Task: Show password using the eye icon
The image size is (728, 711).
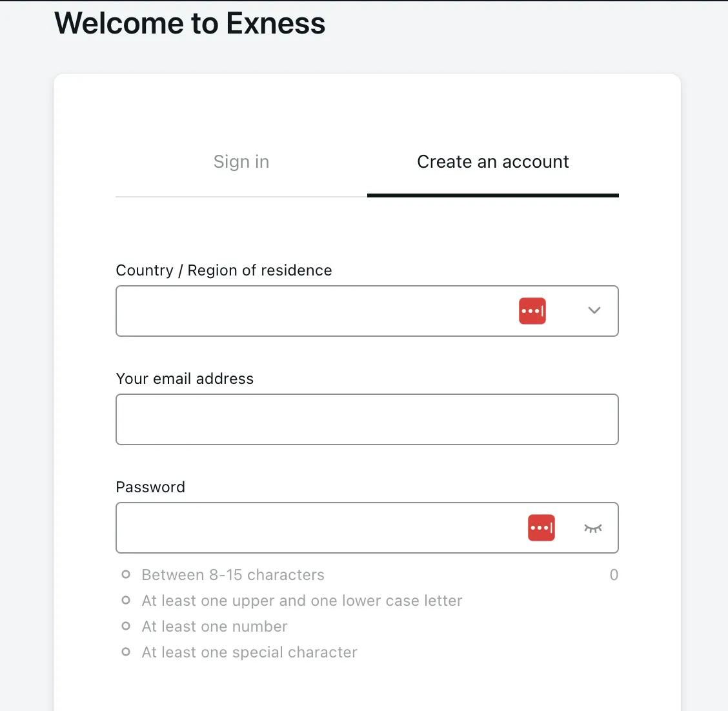Action: (593, 528)
